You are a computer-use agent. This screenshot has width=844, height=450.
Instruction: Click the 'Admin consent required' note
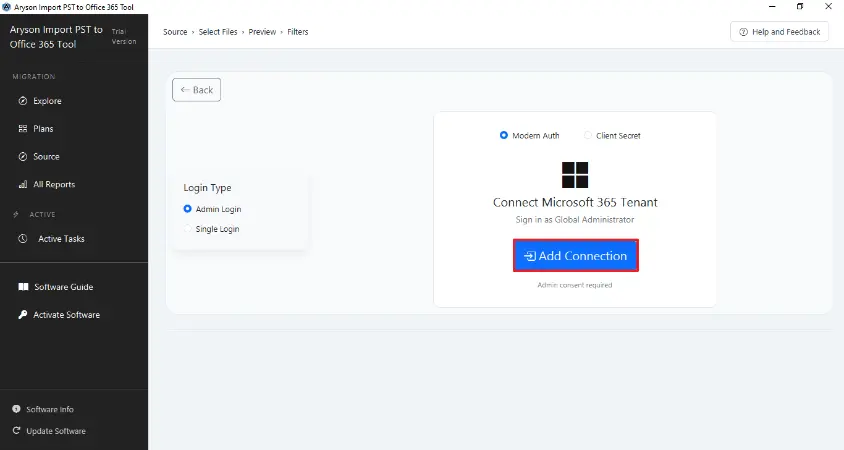(575, 285)
